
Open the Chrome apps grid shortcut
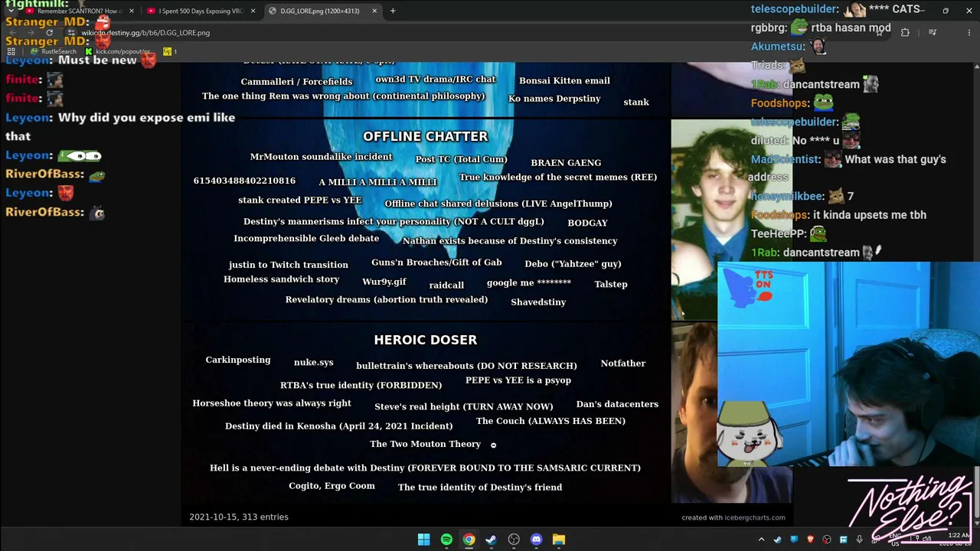pos(11,51)
